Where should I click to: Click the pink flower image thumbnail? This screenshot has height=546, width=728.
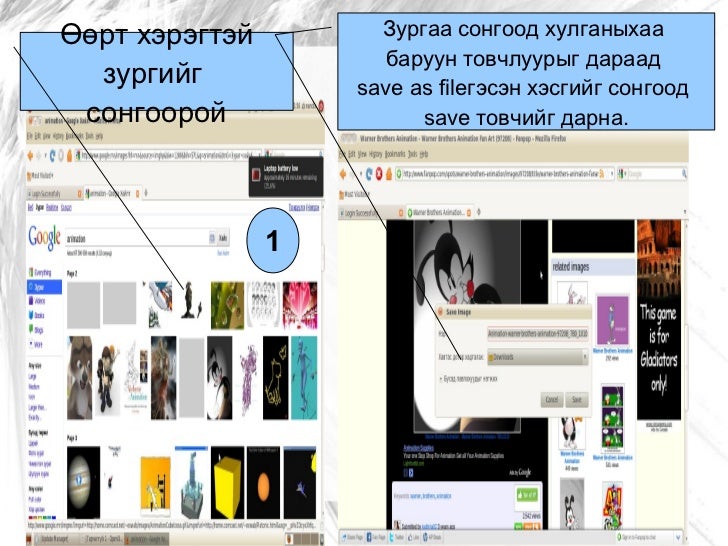[300, 306]
